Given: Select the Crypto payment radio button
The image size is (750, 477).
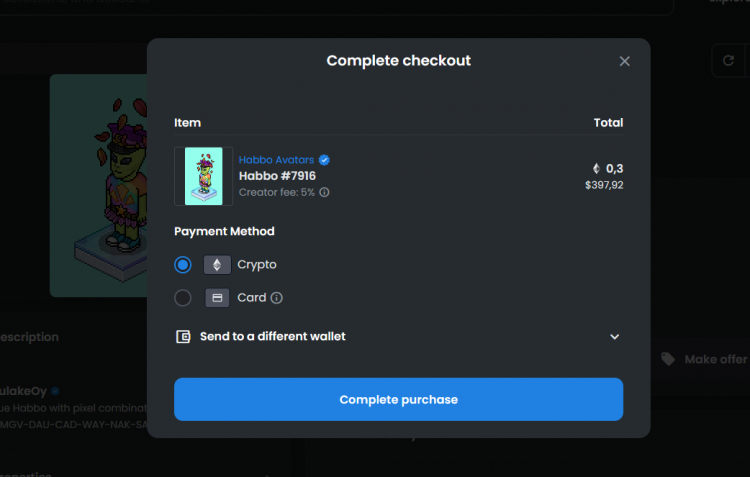Looking at the screenshot, I should 183,265.
